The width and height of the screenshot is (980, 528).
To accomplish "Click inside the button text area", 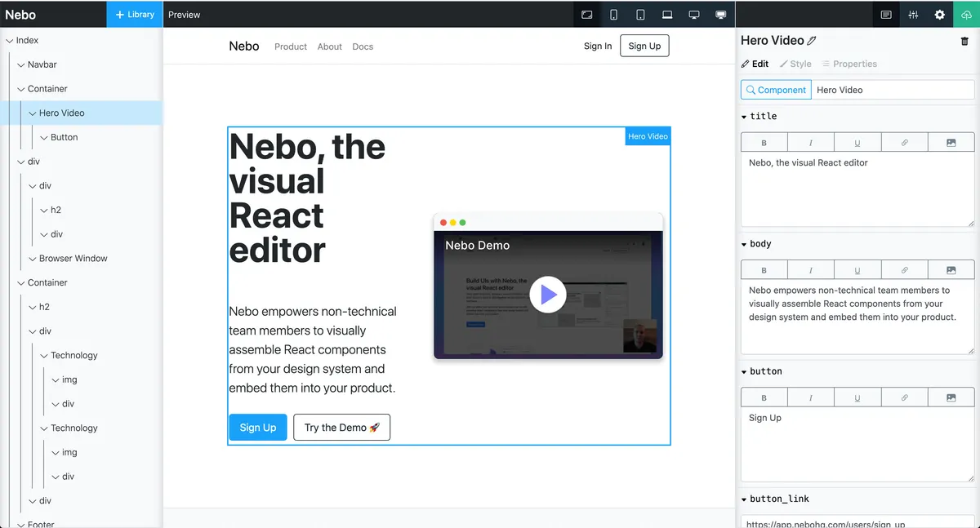I will (857, 444).
